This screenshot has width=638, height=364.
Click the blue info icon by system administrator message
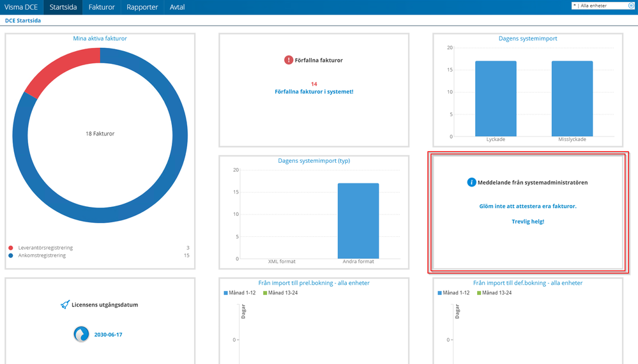[471, 182]
